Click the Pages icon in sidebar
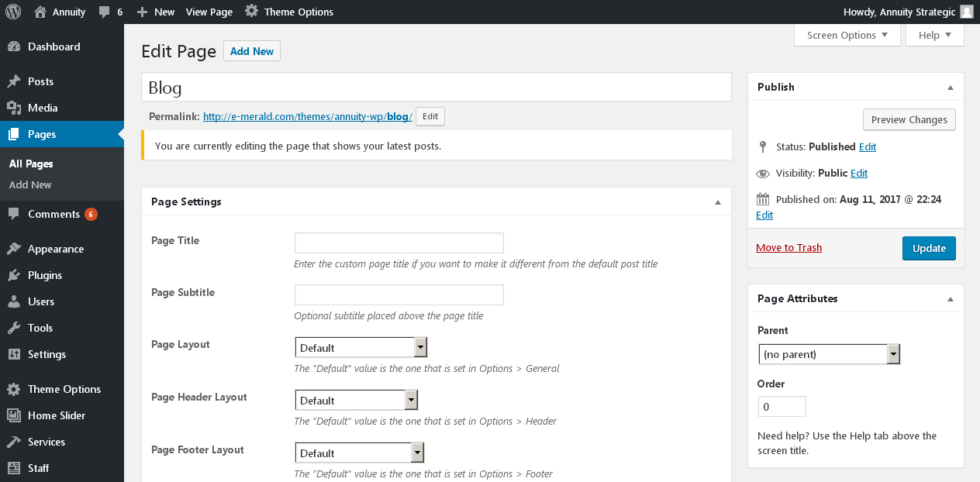 tap(14, 134)
